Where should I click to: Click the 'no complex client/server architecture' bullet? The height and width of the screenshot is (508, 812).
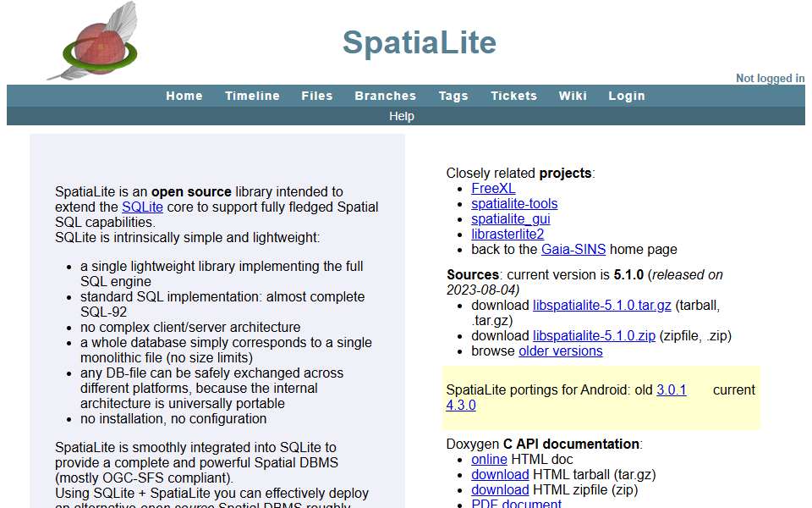190,328
